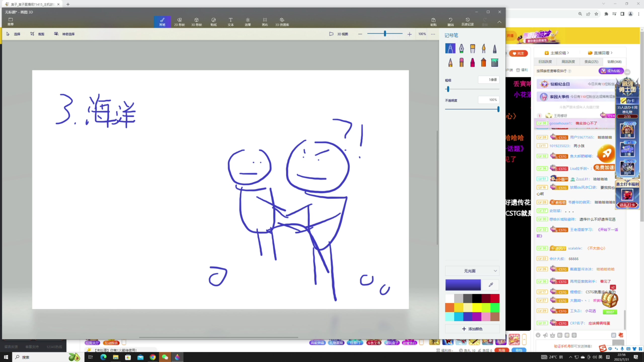Choose the pink color swatch
This screenshot has width=644, height=362.
[486, 316]
